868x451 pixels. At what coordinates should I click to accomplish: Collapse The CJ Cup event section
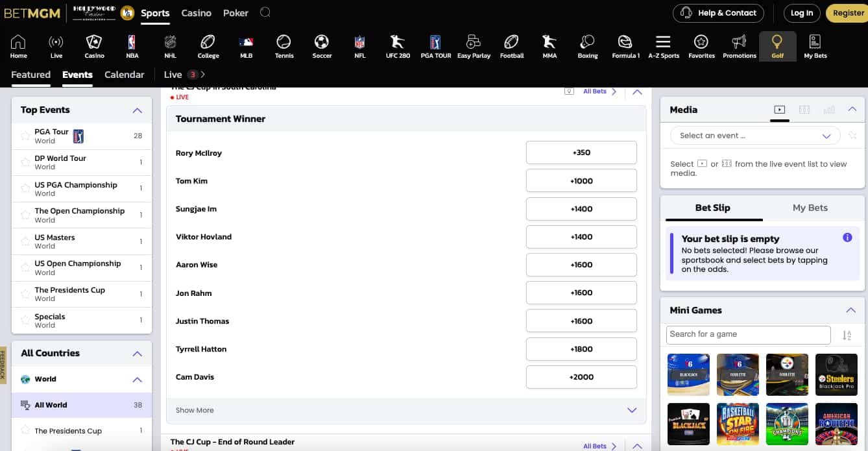(637, 91)
